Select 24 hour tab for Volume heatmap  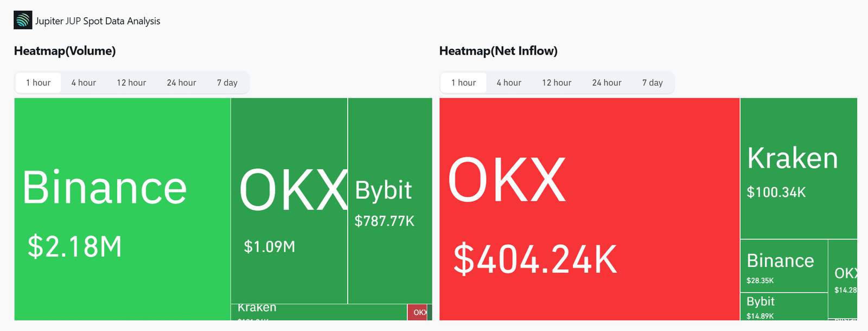(x=181, y=82)
